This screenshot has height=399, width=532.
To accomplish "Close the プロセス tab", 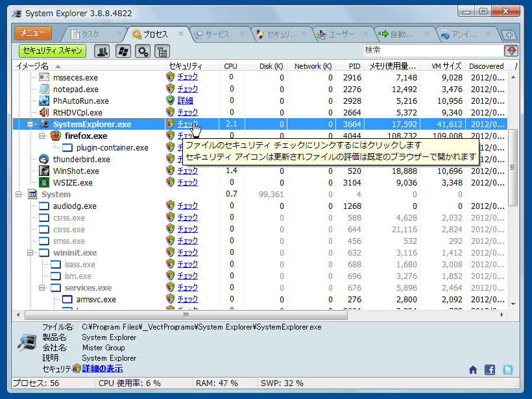I will click(x=180, y=34).
